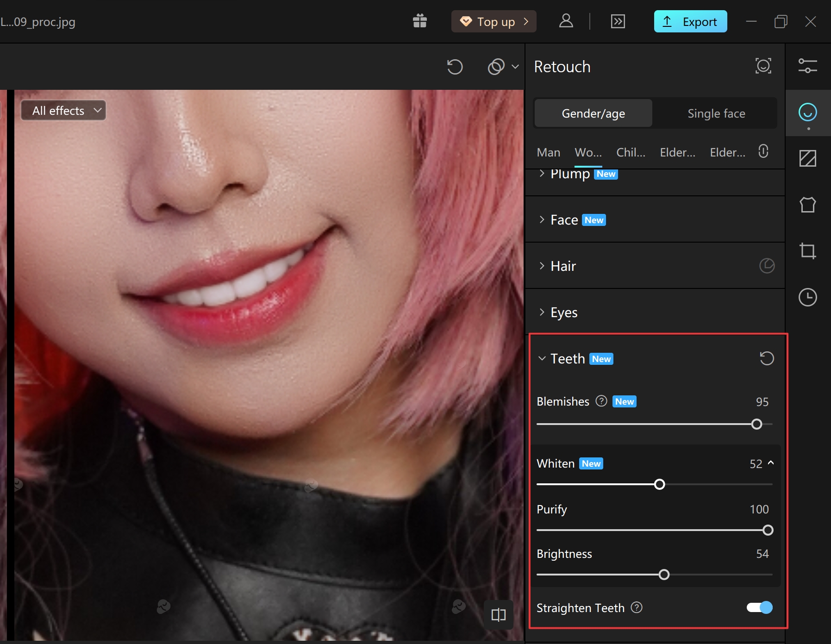This screenshot has width=831, height=644.
Task: Click the Top up button
Action: [494, 22]
